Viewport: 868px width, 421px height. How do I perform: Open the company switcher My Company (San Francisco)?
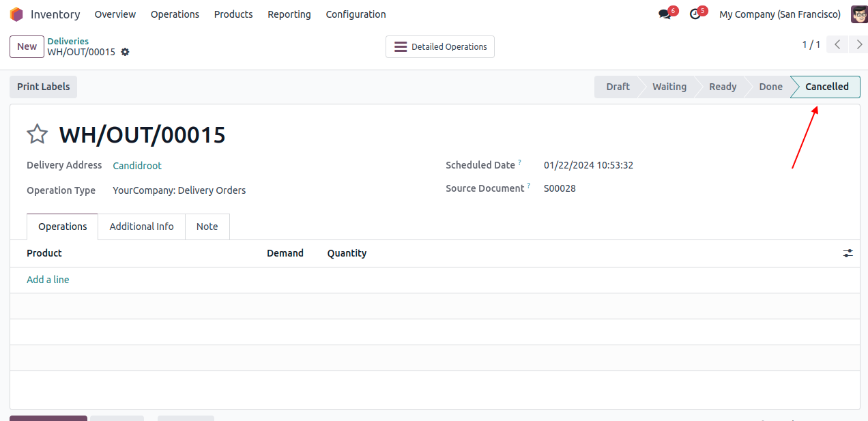[779, 14]
